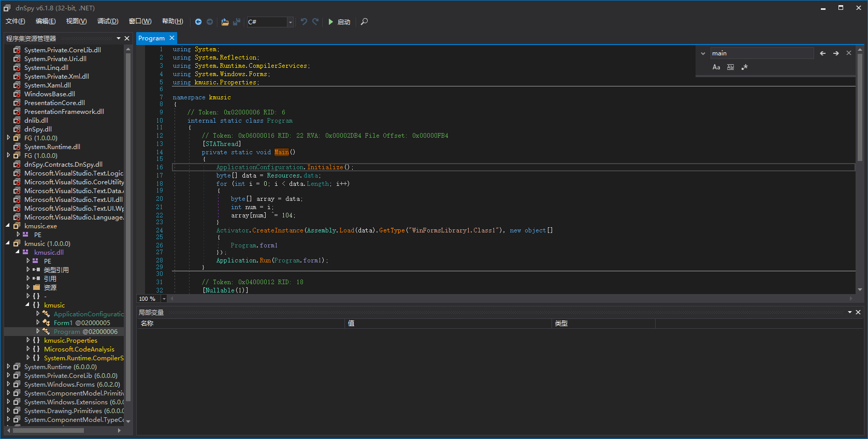
Task: Toggle match whole word search option
Action: 730,67
